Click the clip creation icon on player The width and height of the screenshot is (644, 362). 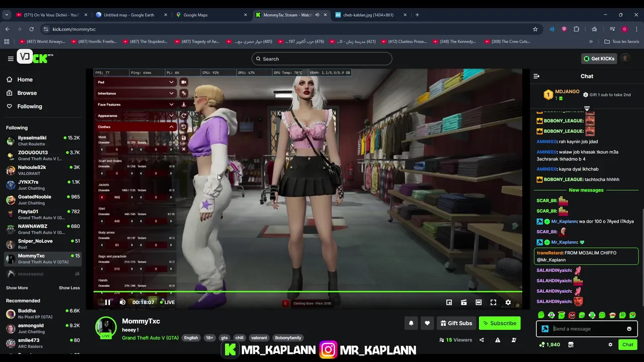click(x=464, y=302)
